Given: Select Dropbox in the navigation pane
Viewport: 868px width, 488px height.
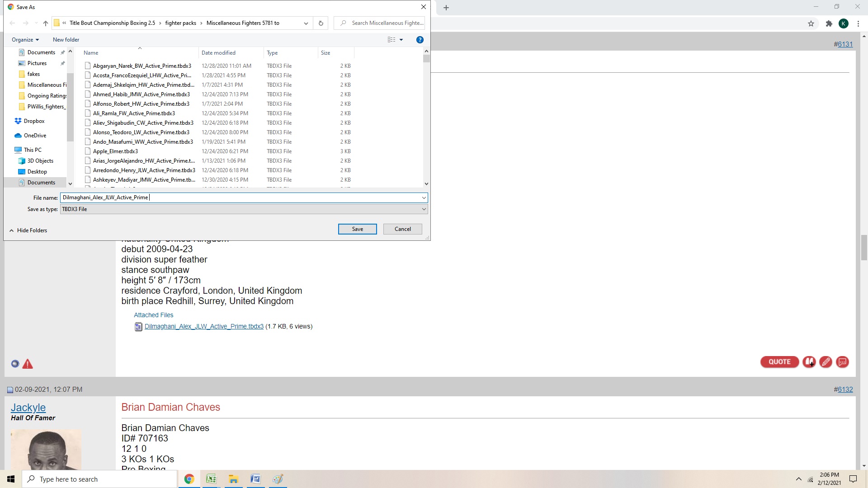Looking at the screenshot, I should pyautogui.click(x=34, y=121).
